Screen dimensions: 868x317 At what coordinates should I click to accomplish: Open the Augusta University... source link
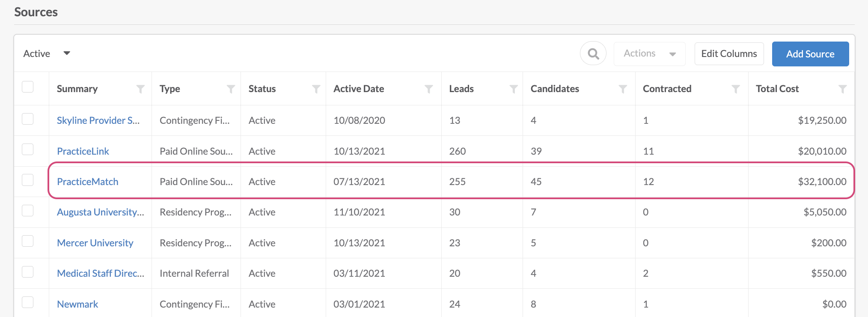pos(101,212)
